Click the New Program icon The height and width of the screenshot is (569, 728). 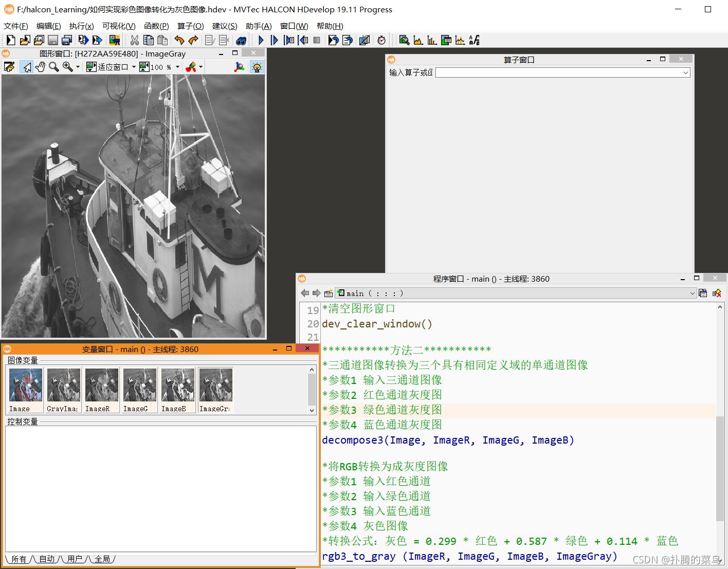pos(10,40)
